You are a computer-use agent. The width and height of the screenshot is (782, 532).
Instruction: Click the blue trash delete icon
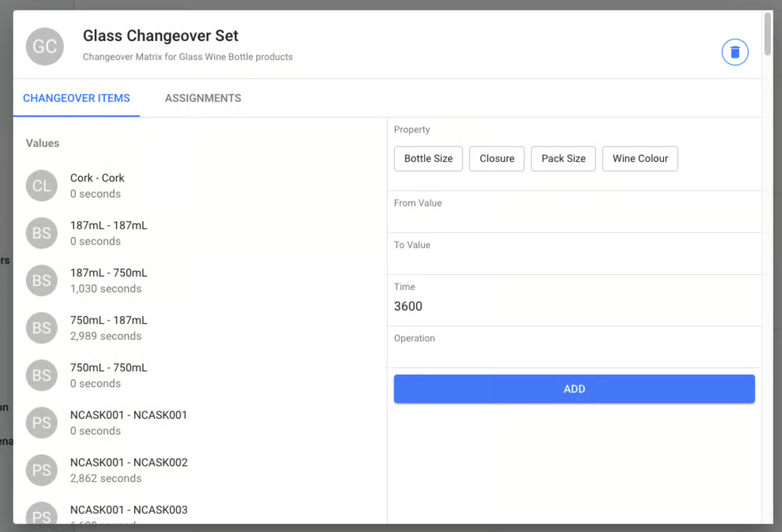pyautogui.click(x=734, y=52)
